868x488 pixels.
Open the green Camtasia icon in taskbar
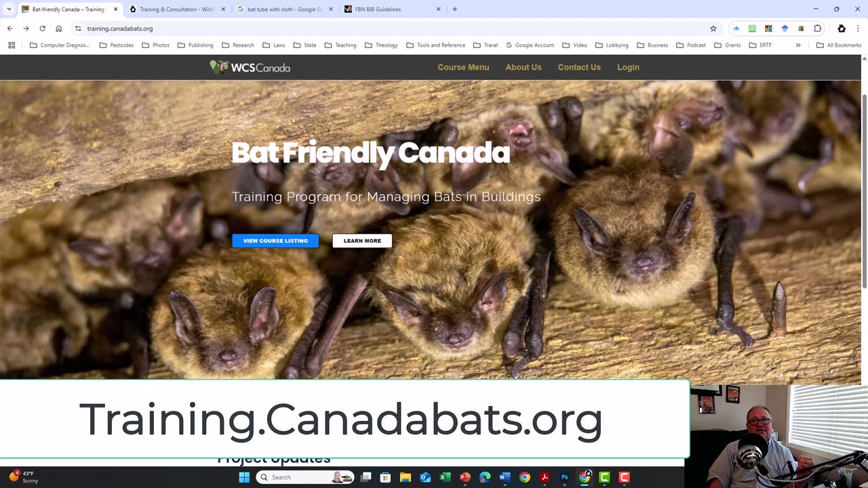click(x=604, y=477)
